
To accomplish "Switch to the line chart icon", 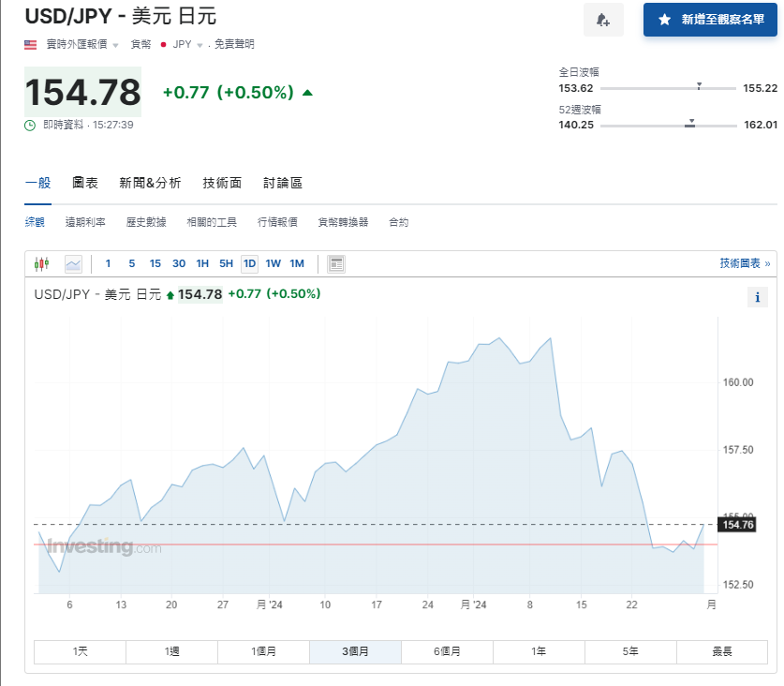I will click(73, 263).
